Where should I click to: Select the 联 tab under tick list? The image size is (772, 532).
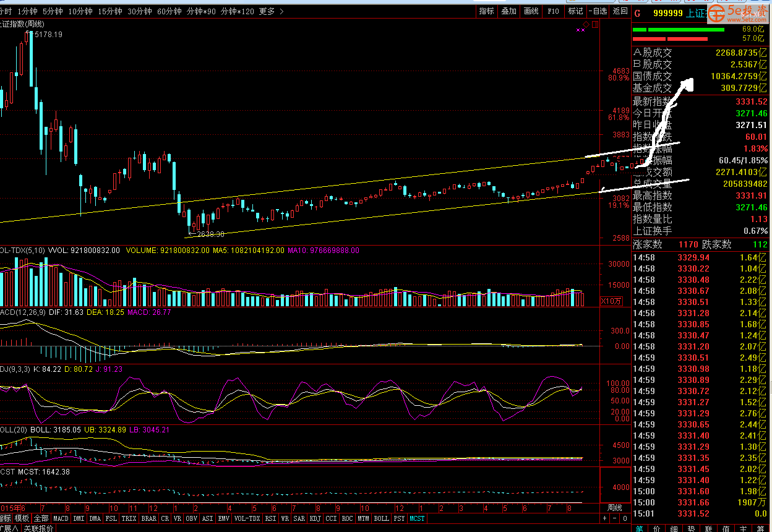(708, 528)
